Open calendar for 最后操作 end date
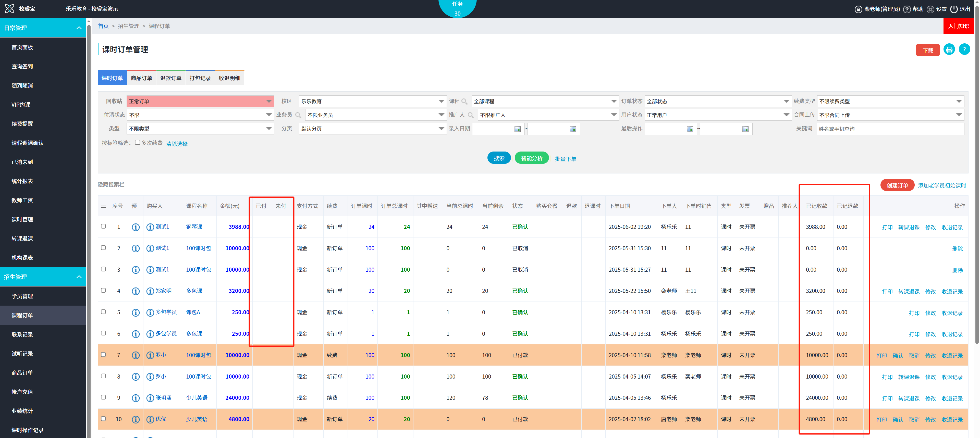This screenshot has height=438, width=980. pyautogui.click(x=745, y=129)
